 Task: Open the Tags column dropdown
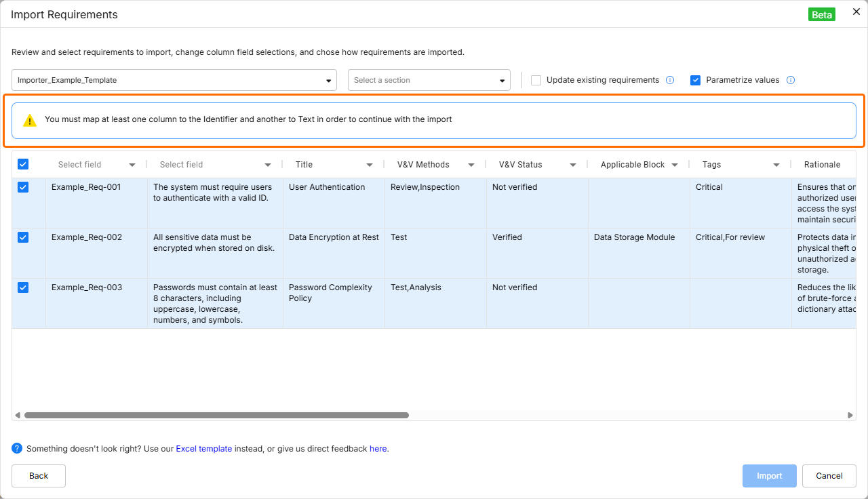[741, 165]
